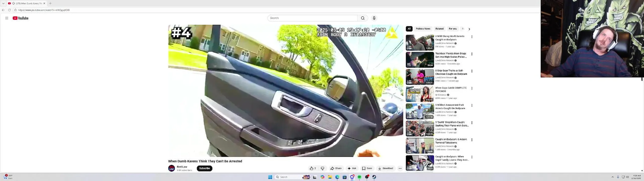Open Microsoft Edge from taskbar
This screenshot has width=644, height=181.
337,177
